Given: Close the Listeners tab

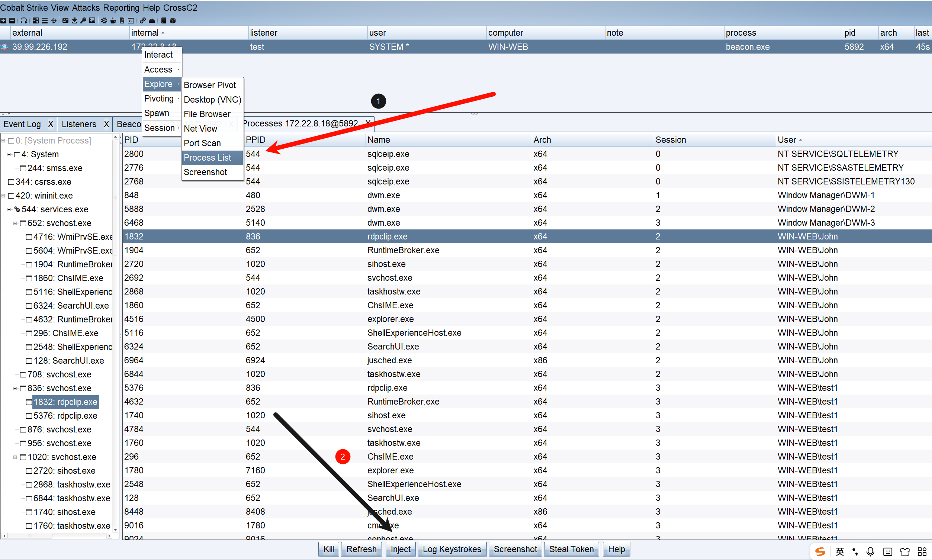Looking at the screenshot, I should 106,124.
